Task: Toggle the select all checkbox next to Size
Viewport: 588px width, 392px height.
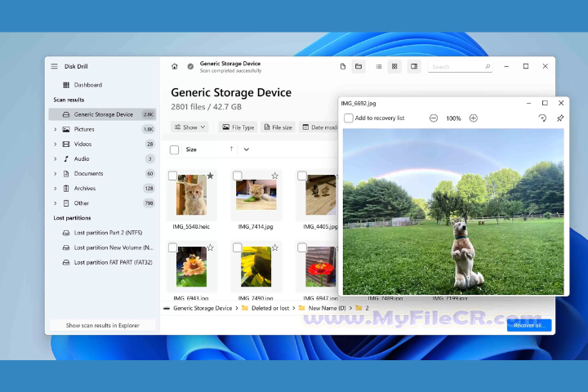Action: tap(174, 149)
